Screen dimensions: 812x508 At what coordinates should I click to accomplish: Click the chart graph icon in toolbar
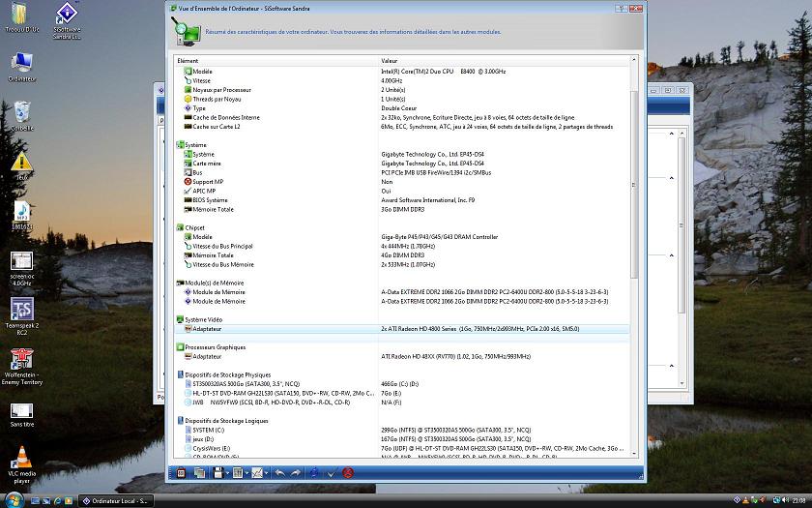(257, 473)
